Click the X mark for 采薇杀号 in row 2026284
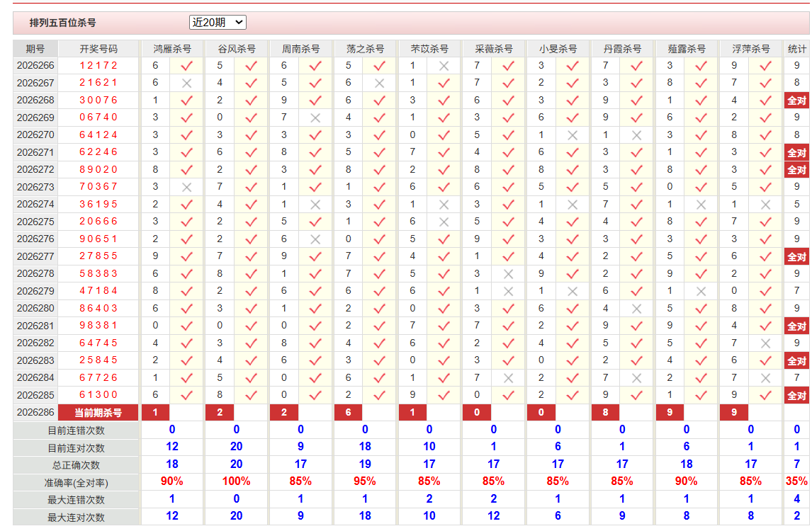 508,378
